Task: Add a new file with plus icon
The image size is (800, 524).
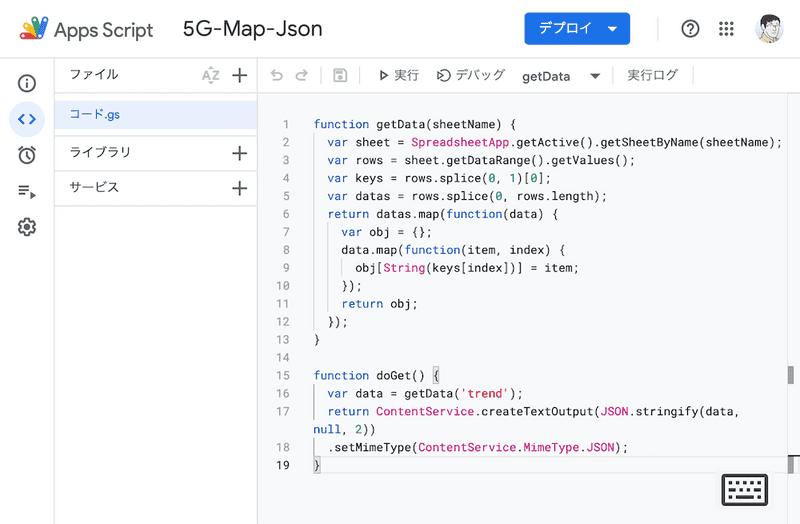Action: point(240,75)
